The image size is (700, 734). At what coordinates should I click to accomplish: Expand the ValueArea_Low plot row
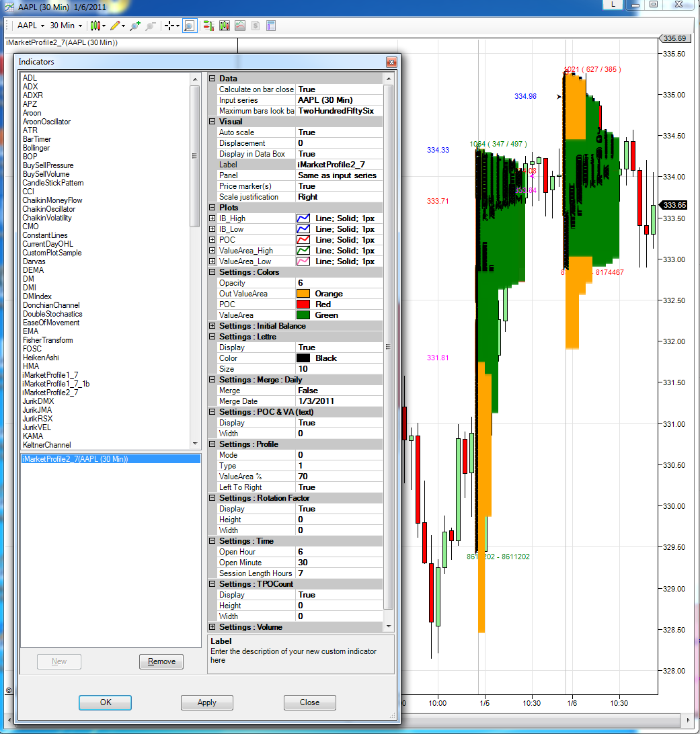tap(212, 261)
